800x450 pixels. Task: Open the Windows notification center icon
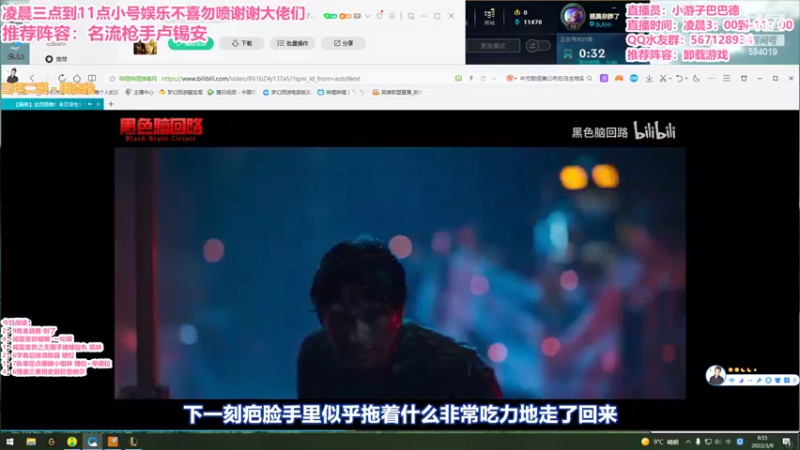tap(787, 442)
